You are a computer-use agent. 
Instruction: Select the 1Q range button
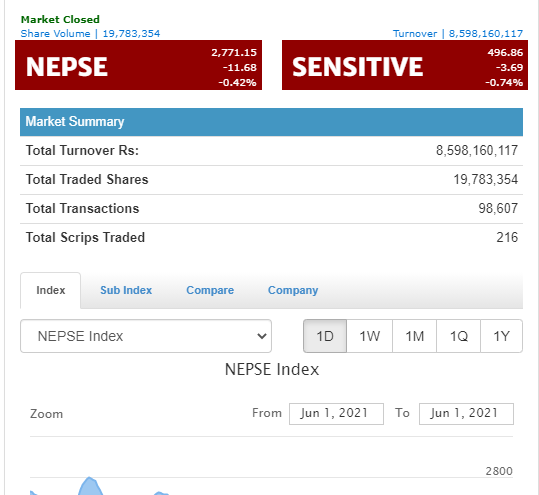click(458, 336)
